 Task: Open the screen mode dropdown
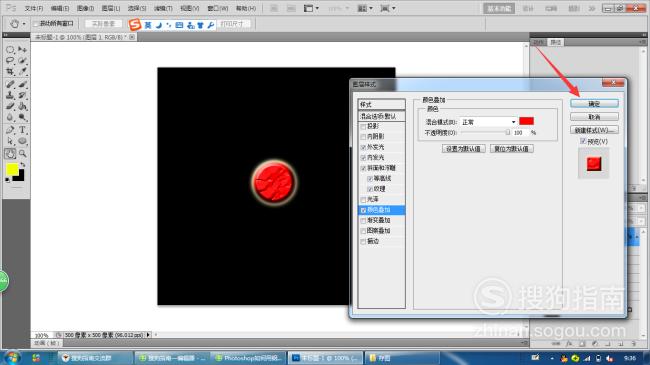[388, 8]
